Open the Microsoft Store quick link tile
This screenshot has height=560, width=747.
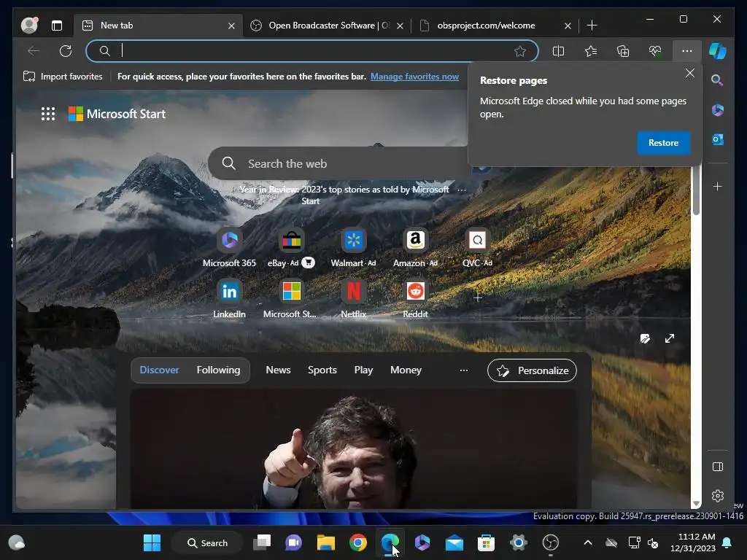[291, 298]
